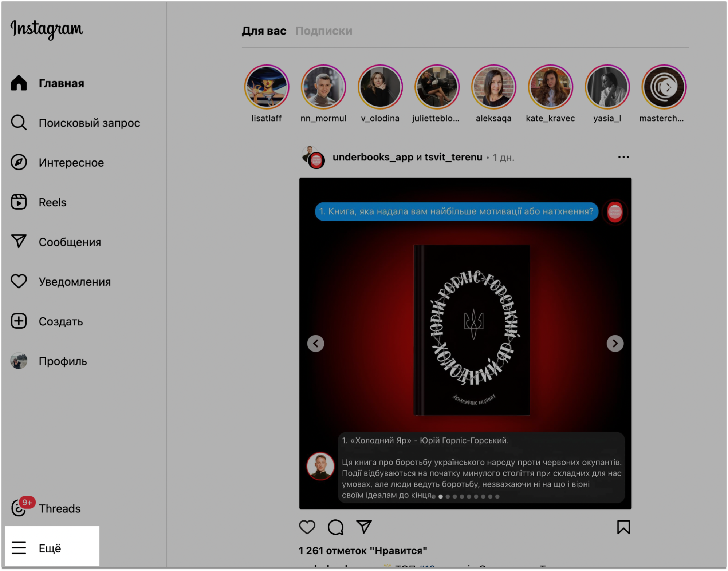The image size is (728, 571).
Task: Click the post authors' avatar icon
Action: (x=313, y=158)
